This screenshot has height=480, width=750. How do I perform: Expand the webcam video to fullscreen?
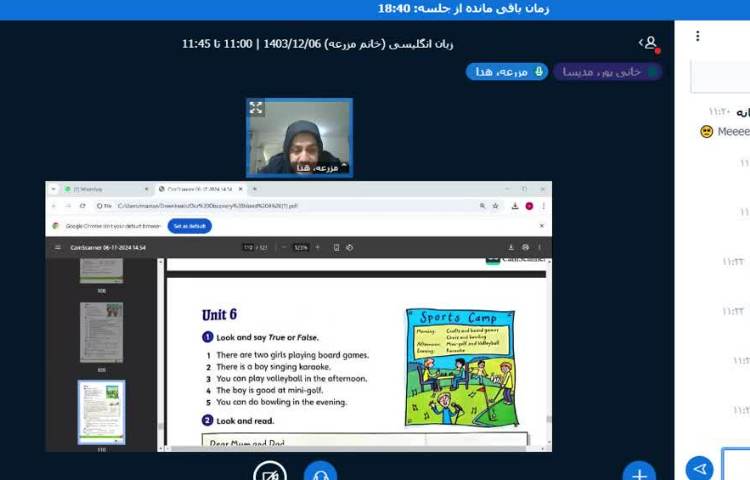point(256,108)
